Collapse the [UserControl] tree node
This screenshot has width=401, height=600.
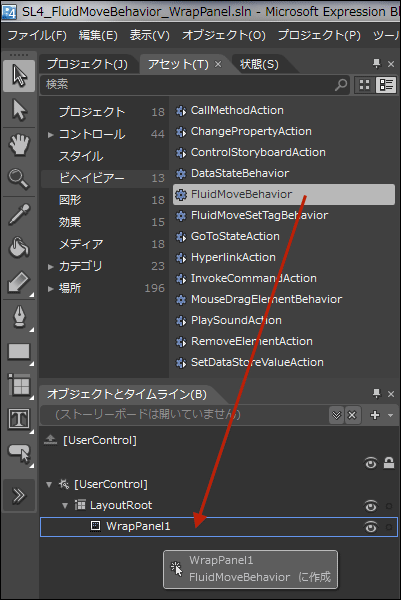[x=49, y=485]
